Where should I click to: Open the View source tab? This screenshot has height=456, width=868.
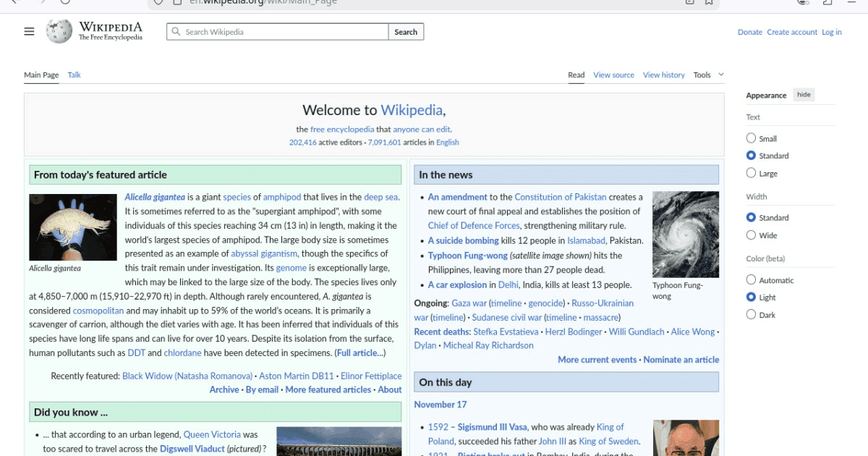click(613, 75)
